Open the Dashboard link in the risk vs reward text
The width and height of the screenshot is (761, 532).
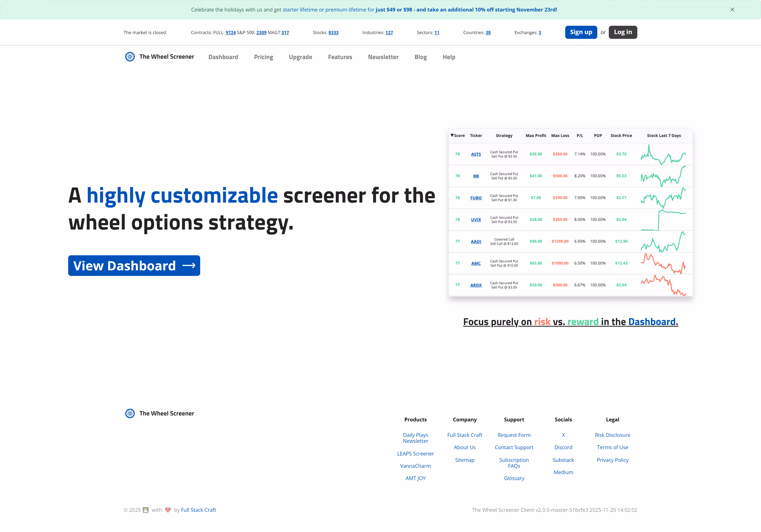[x=652, y=321]
